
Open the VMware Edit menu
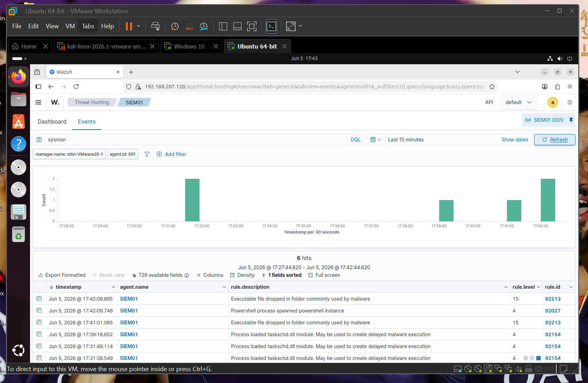[34, 26]
